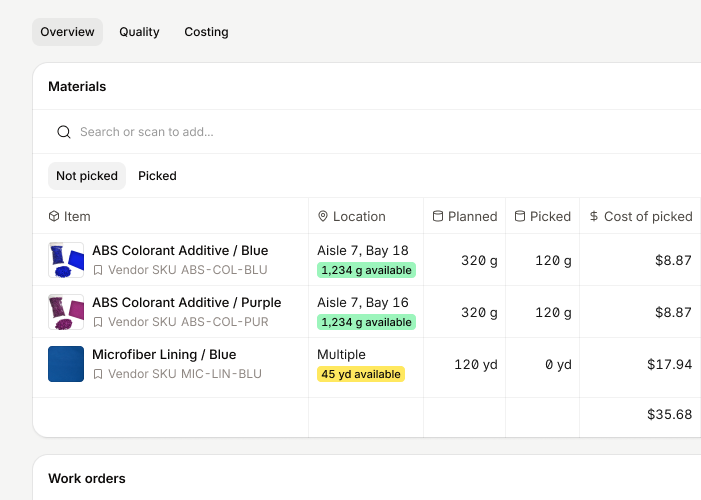Click the Picked column database icon
The height and width of the screenshot is (500, 701).
(x=520, y=216)
